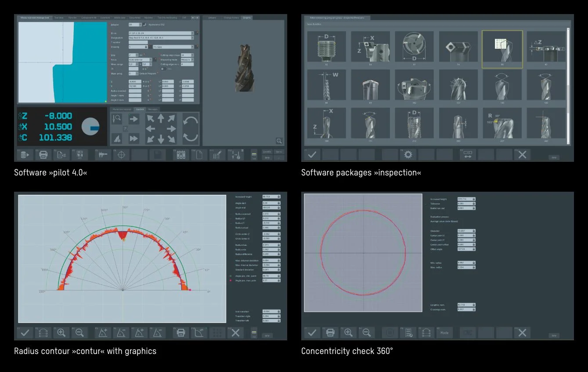The width and height of the screenshot is (588, 372).
Task: Switch to the Messages tab
Action: coord(153,109)
